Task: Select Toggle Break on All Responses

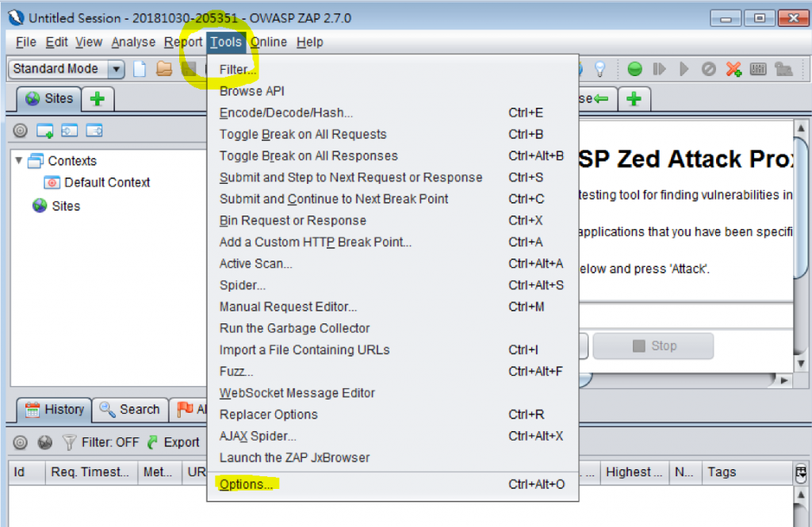Action: click(x=393, y=156)
